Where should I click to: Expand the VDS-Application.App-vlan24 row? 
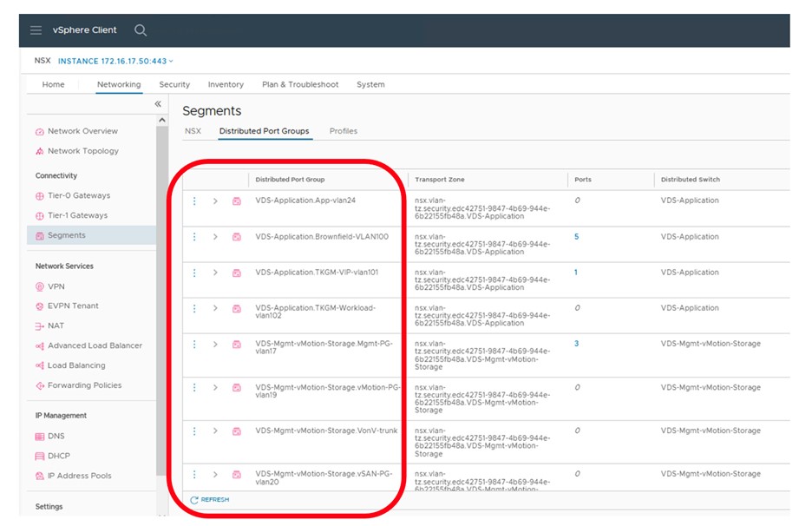point(215,201)
